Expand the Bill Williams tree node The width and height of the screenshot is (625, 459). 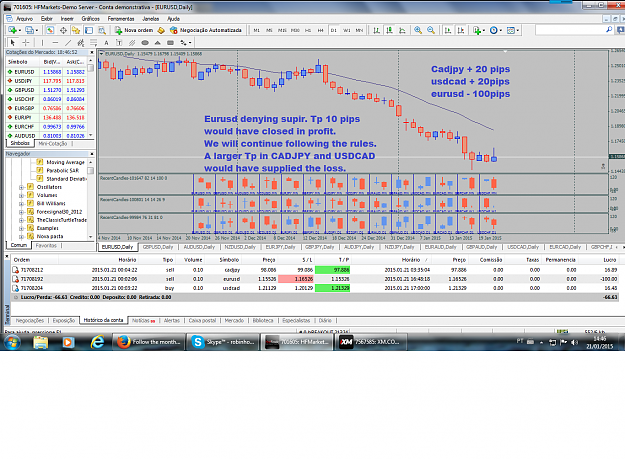point(21,204)
